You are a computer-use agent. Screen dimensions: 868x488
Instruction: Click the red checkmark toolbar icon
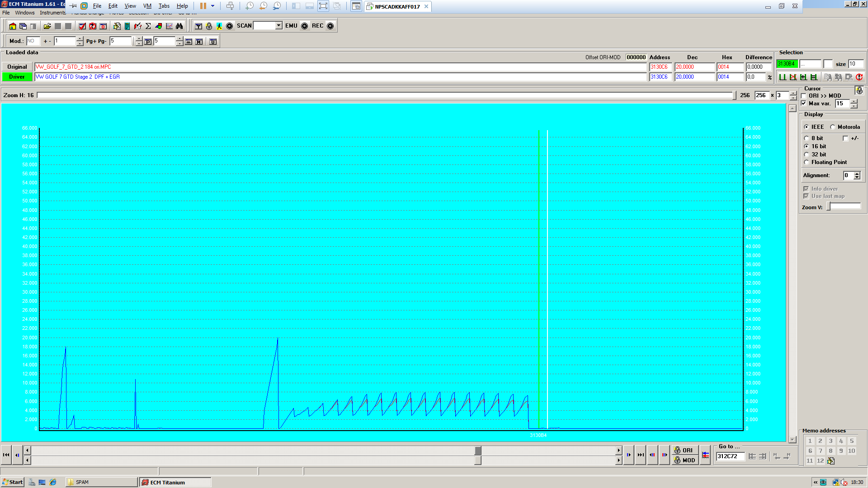tap(82, 26)
